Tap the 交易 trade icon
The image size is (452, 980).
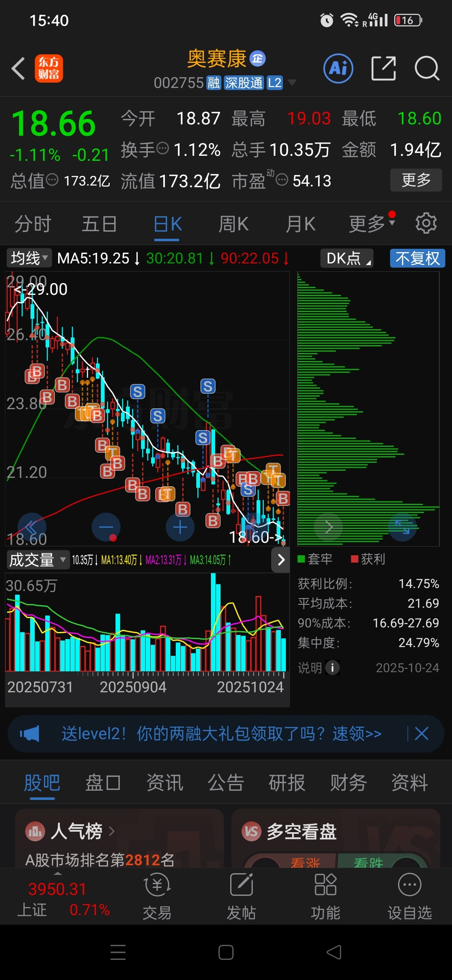157,897
